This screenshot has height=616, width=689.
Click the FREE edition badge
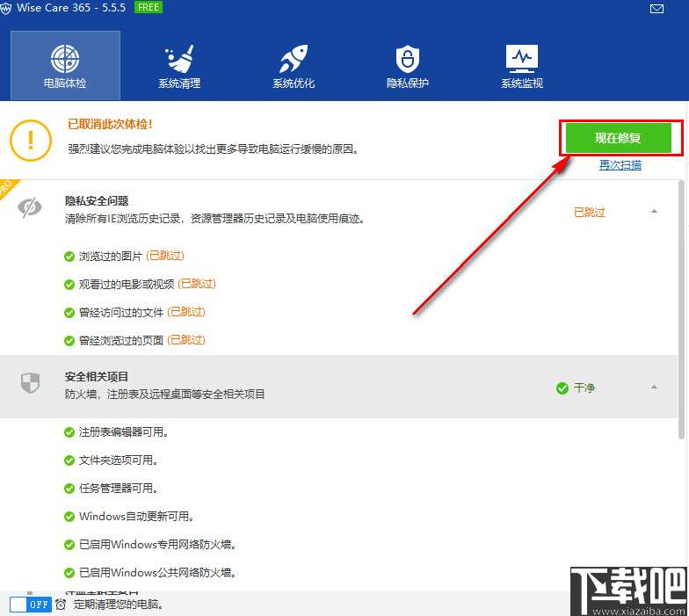pos(148,7)
